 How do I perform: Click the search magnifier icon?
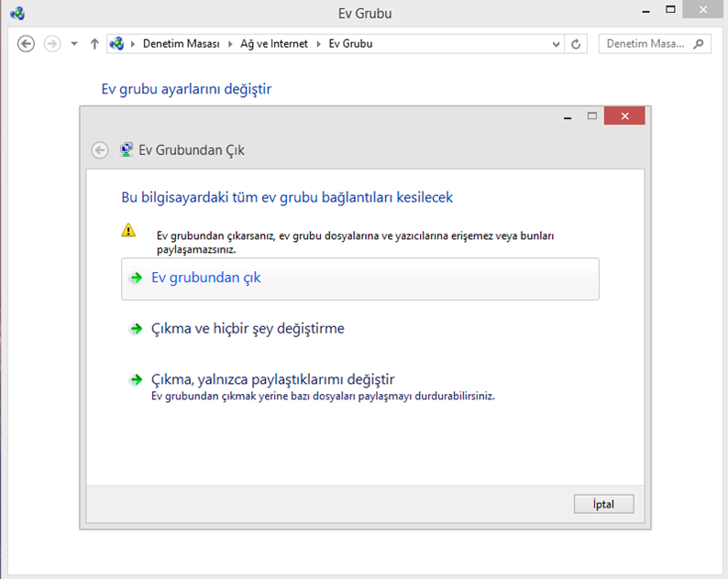pos(699,44)
